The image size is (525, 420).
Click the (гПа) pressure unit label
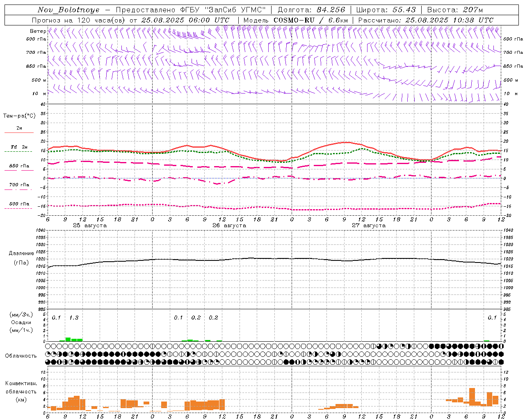[21, 263]
